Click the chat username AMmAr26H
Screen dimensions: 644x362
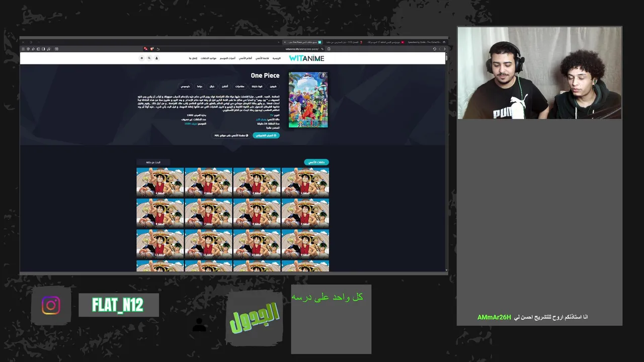494,317
